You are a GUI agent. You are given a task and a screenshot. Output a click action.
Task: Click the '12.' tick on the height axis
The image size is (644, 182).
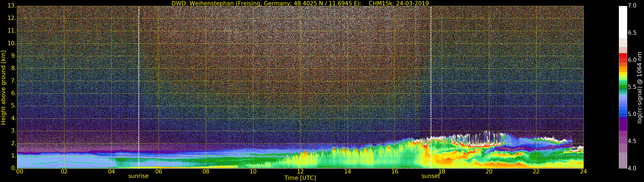(x=12, y=18)
